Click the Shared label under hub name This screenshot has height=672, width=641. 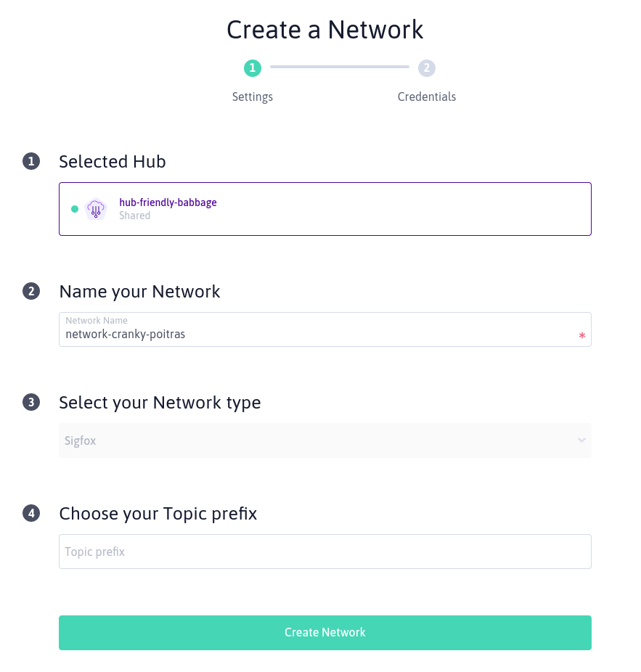tap(135, 216)
